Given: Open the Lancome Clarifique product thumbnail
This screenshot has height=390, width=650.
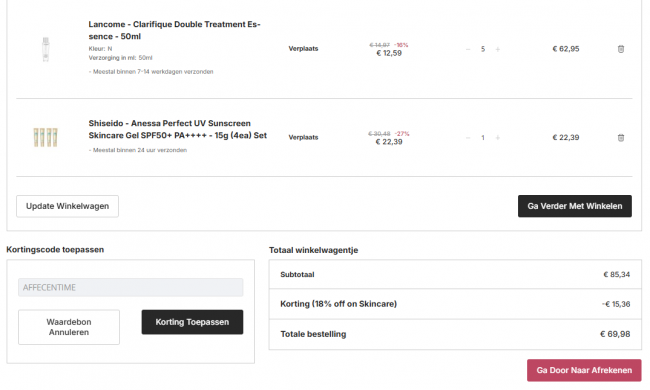Looking at the screenshot, I should (x=46, y=49).
